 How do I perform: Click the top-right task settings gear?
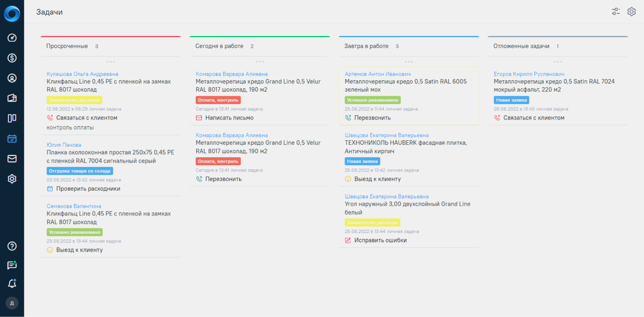pos(631,12)
